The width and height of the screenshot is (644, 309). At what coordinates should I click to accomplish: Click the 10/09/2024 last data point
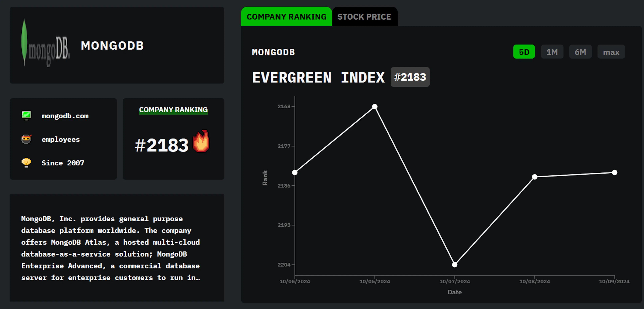click(615, 173)
